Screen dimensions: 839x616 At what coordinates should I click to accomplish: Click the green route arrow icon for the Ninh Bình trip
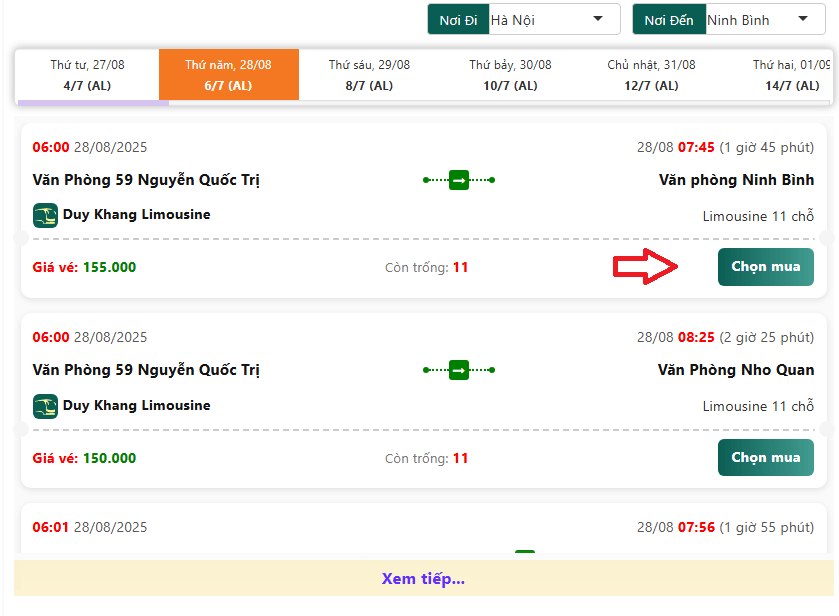(459, 180)
